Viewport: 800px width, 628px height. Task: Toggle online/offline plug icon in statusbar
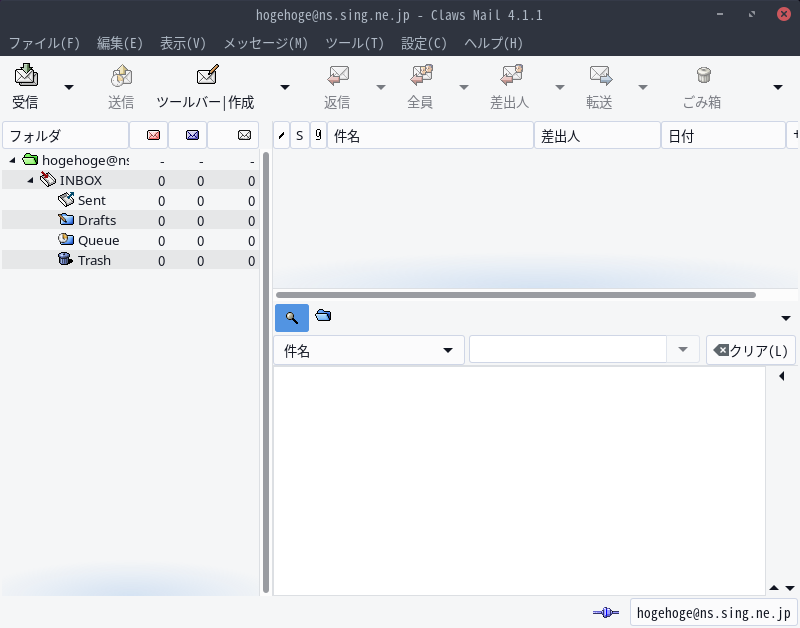coord(606,612)
